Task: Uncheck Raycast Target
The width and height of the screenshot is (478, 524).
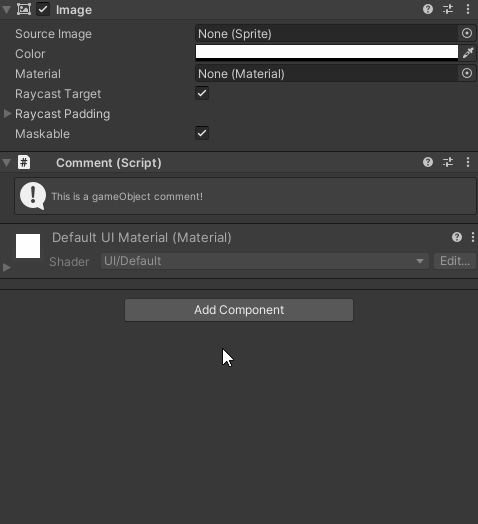Action: click(202, 93)
